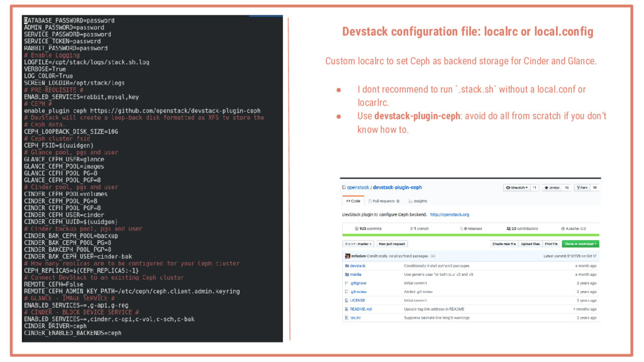Viewport: 644px width, 362px height.
Task: Open the manila folder icon
Action: pos(347,275)
